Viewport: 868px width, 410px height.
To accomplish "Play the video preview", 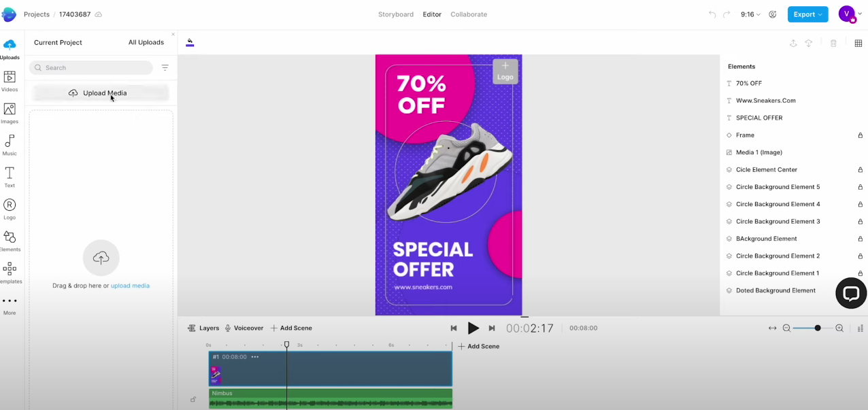I will [x=473, y=328].
